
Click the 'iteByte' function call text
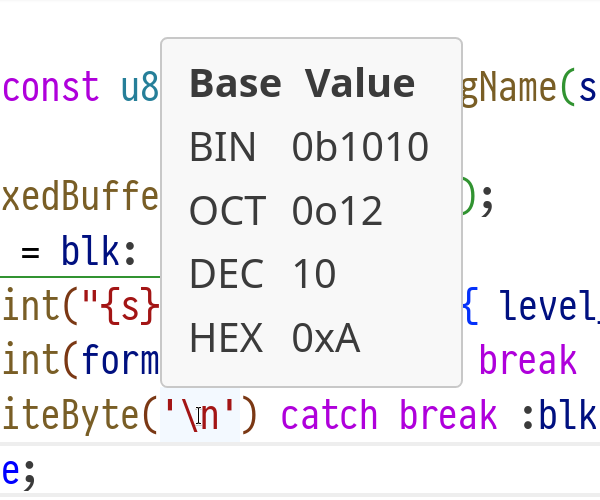coord(68,414)
